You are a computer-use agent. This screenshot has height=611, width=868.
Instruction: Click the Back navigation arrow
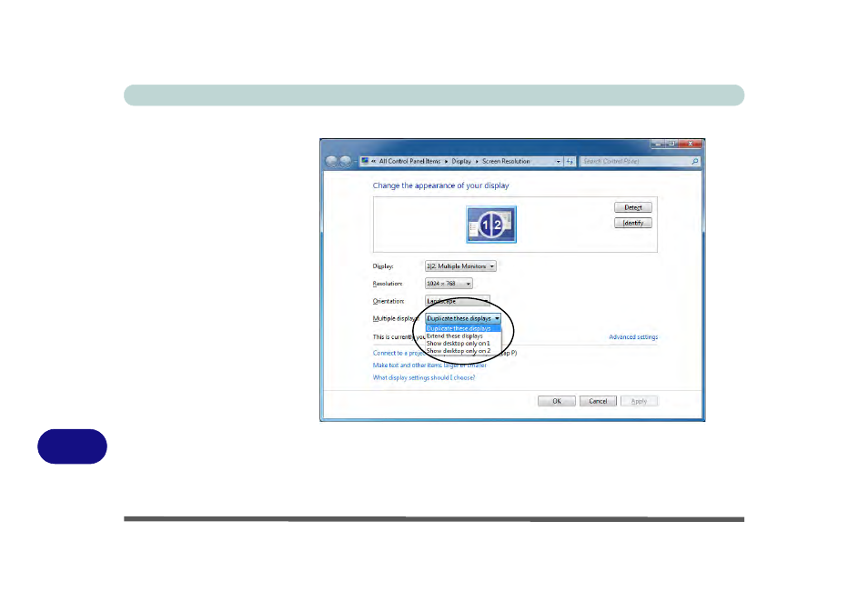(332, 161)
